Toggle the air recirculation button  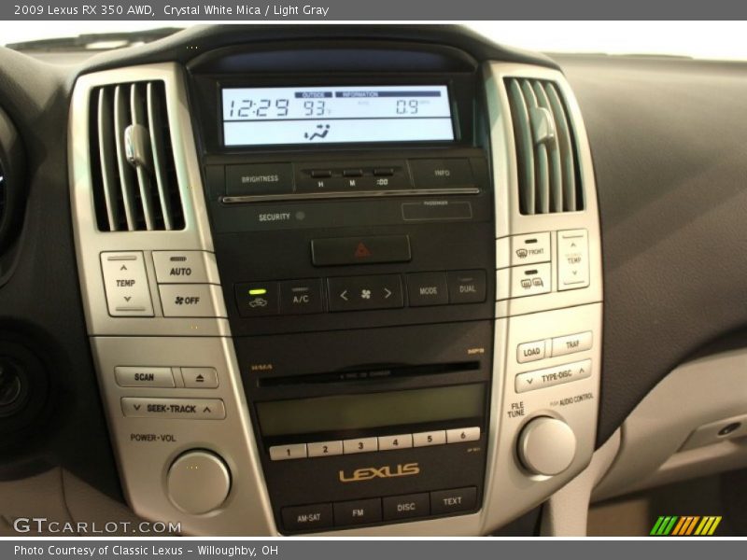(x=258, y=298)
